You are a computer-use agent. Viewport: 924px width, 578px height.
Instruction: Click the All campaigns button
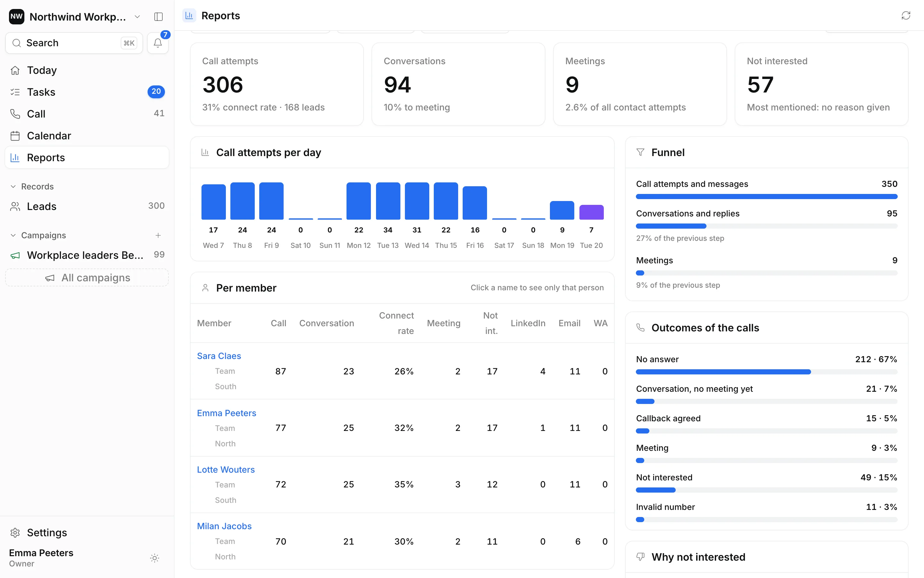click(x=87, y=277)
